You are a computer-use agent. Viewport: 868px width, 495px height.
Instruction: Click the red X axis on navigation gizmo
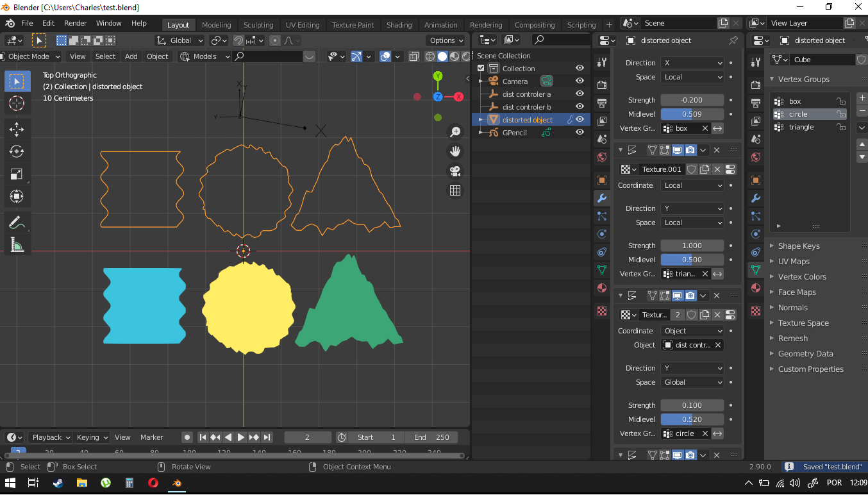tap(458, 97)
